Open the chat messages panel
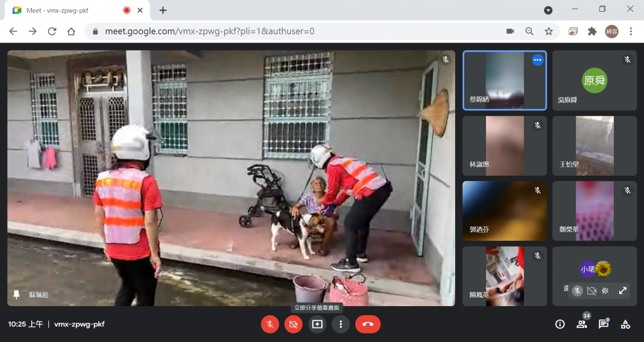 point(604,324)
